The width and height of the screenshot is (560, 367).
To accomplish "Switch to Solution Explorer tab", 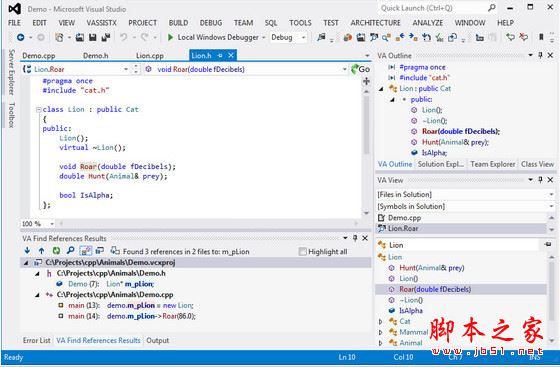I will click(441, 164).
